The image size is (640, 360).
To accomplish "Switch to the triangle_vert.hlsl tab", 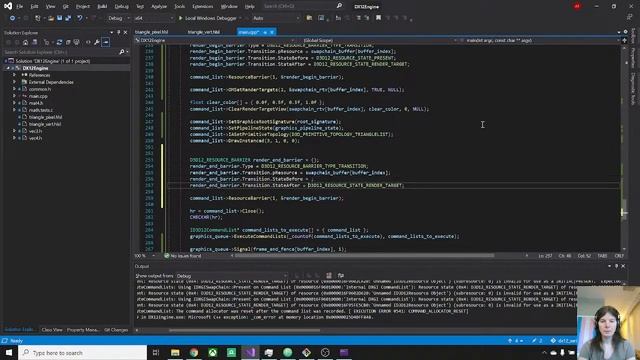I will (x=204, y=32).
